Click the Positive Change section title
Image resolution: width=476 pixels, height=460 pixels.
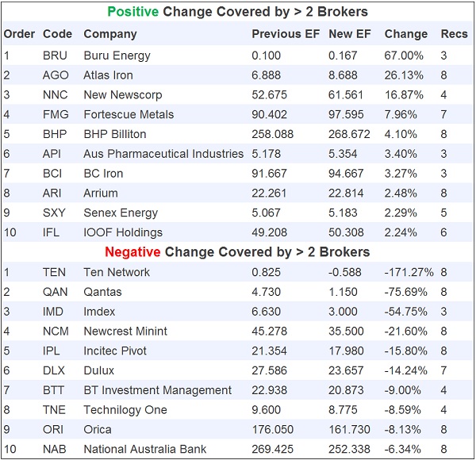coord(238,12)
